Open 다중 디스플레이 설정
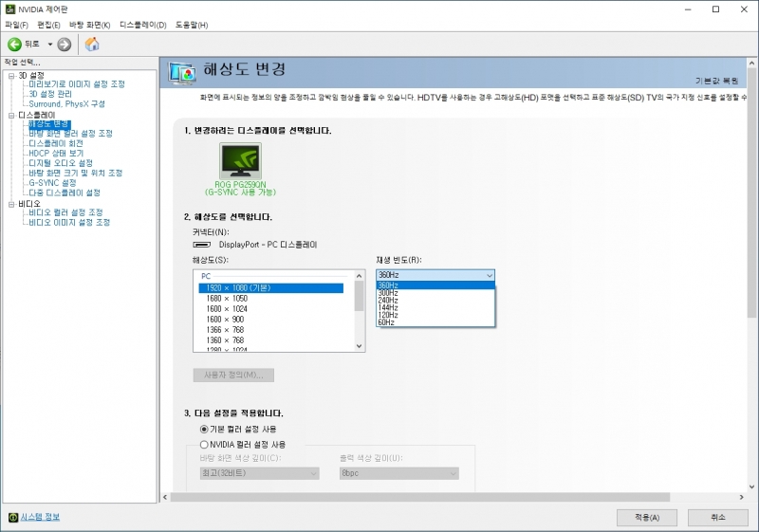The image size is (759, 532). (x=64, y=193)
